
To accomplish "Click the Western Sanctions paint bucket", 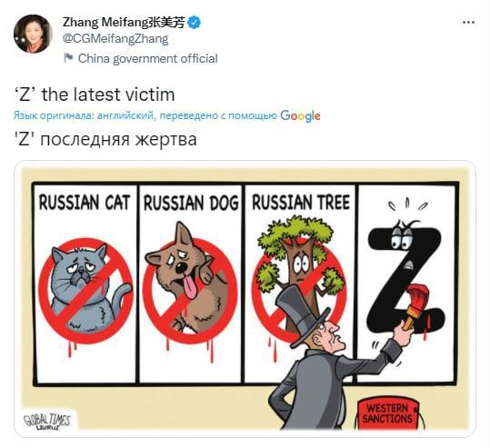I will [x=388, y=413].
